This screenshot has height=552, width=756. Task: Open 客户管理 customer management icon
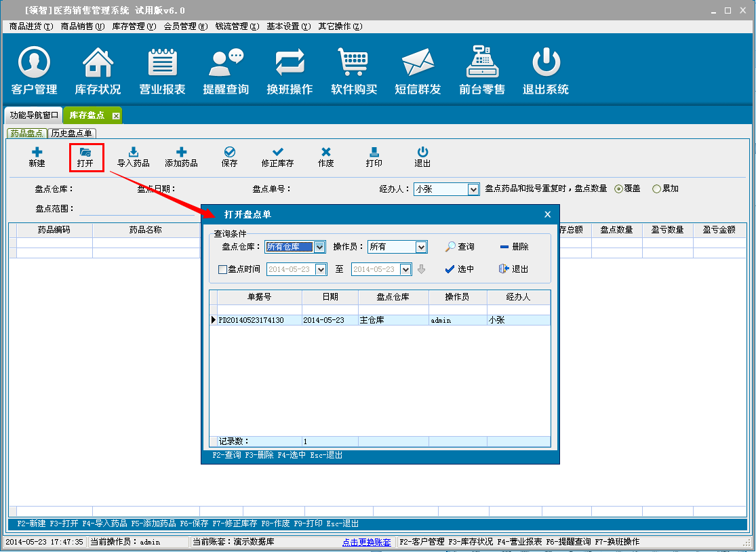click(x=34, y=63)
